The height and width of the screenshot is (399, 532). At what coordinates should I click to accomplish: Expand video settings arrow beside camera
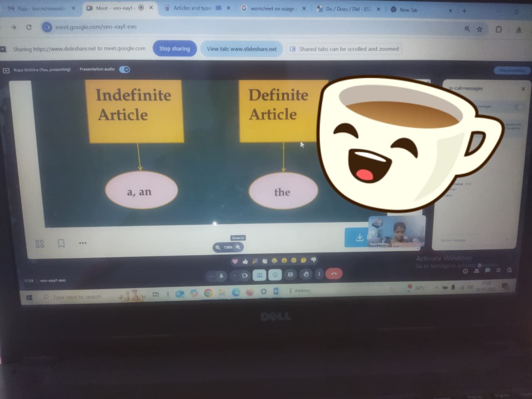[235, 276]
